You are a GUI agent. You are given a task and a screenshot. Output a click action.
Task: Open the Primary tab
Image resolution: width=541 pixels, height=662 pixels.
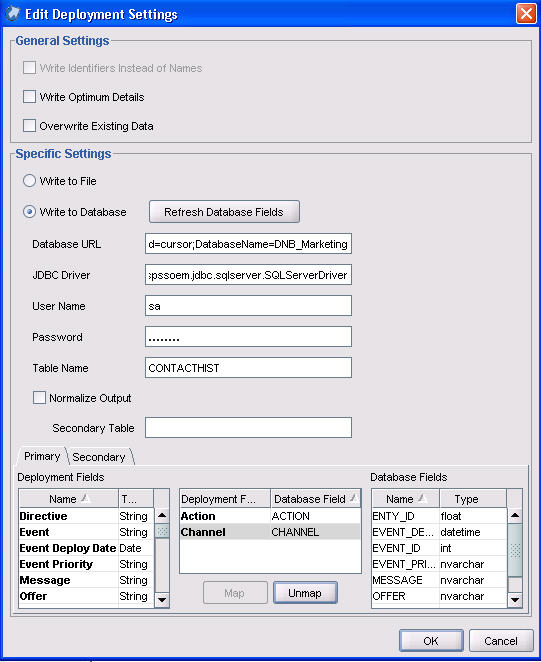pos(42,456)
